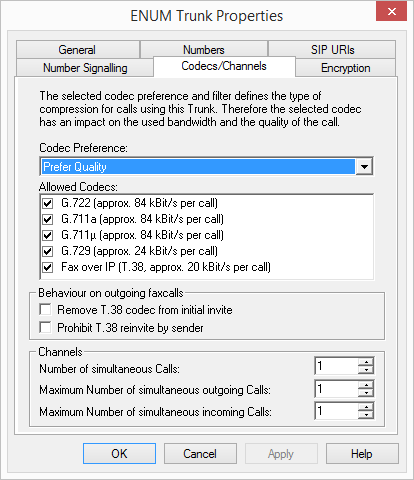Decrease maximum simultaneous outgoing Calls value
The image size is (414, 480).
click(x=366, y=392)
